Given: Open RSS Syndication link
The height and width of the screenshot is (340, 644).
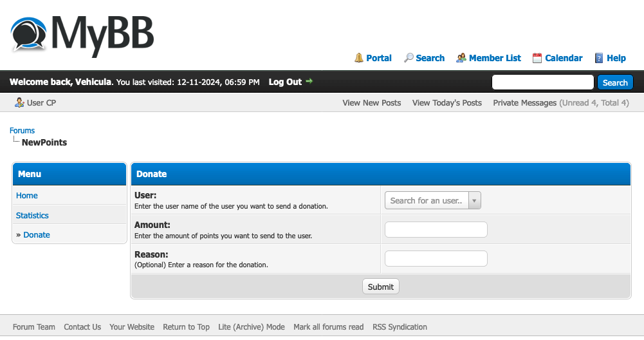Looking at the screenshot, I should (400, 327).
